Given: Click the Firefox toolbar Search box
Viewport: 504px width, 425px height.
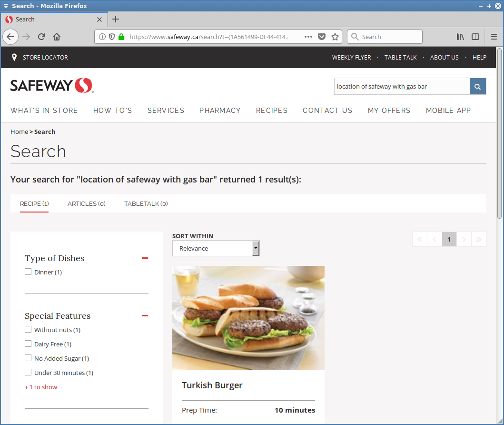Looking at the screenshot, I should pyautogui.click(x=385, y=37).
